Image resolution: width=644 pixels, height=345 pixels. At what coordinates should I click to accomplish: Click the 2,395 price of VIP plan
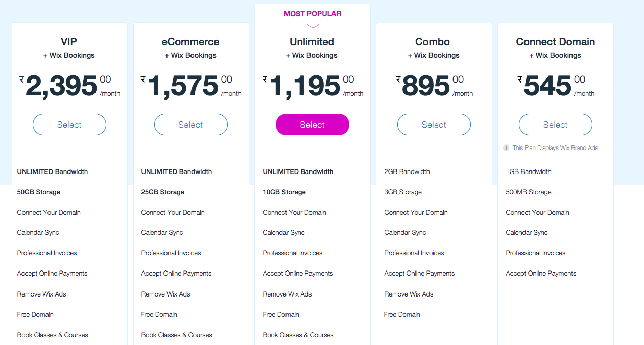click(x=61, y=86)
